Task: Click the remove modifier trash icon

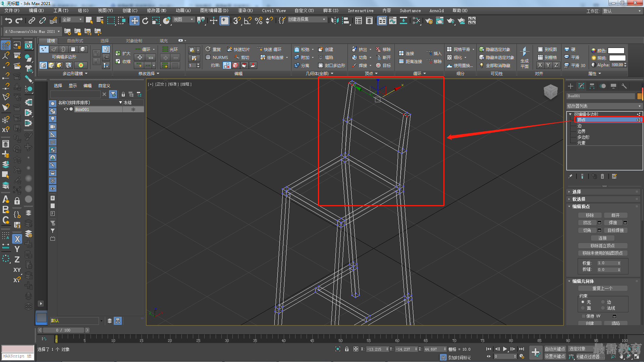Action: tap(602, 176)
